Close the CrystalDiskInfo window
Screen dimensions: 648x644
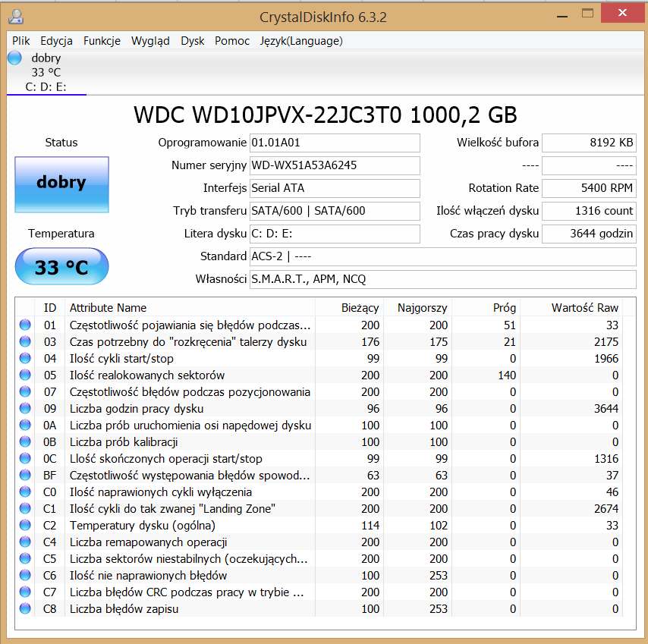point(622,13)
